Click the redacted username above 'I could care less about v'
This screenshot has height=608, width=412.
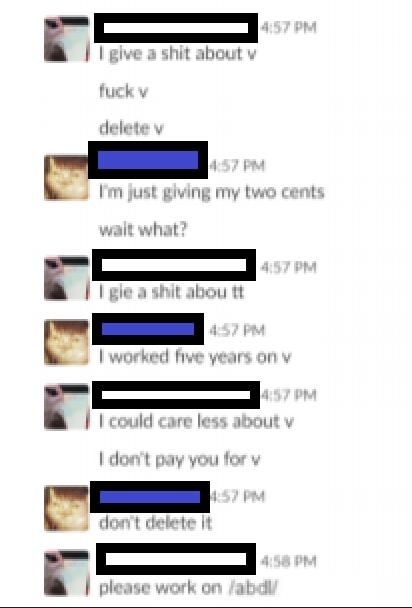pos(176,395)
